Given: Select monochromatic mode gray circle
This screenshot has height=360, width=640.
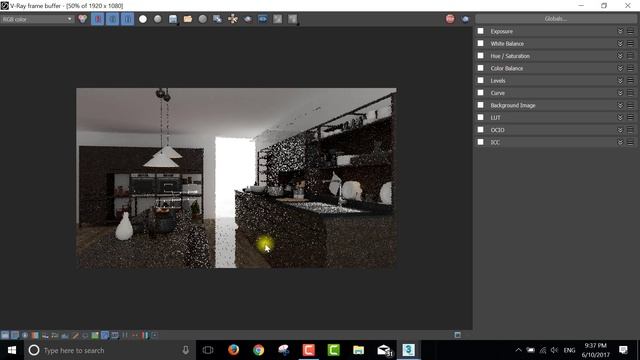Looking at the screenshot, I should [158, 19].
